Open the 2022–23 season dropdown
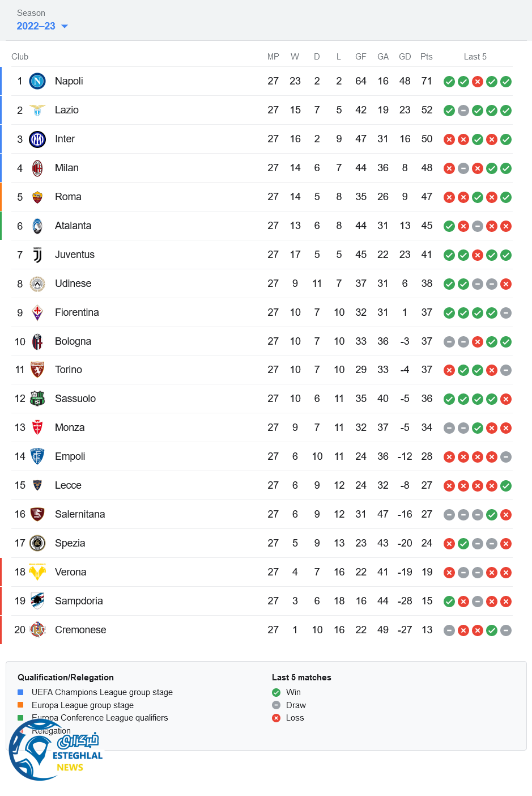532x796 pixels. 36,26
